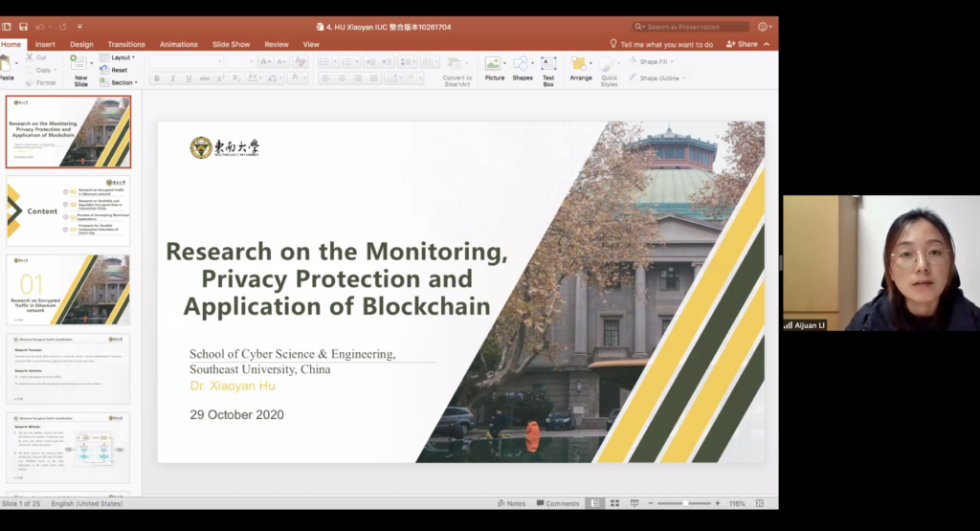Click the Reset slide button

[118, 70]
